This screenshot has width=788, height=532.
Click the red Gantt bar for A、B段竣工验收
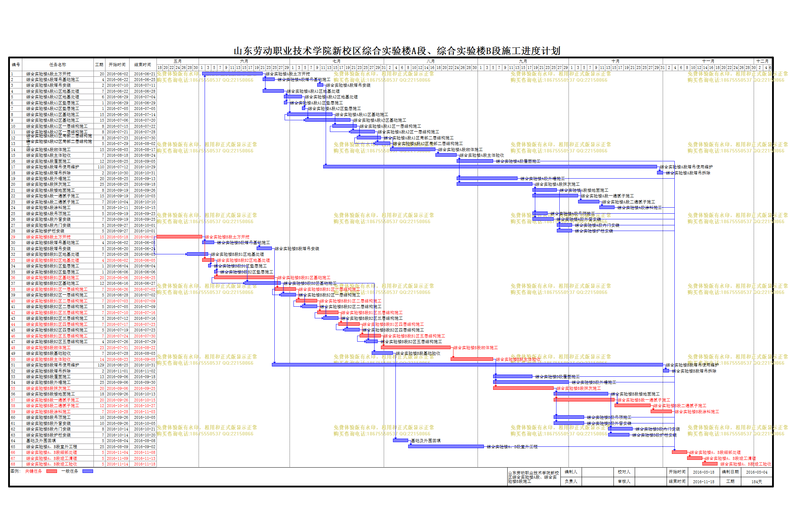click(x=710, y=464)
